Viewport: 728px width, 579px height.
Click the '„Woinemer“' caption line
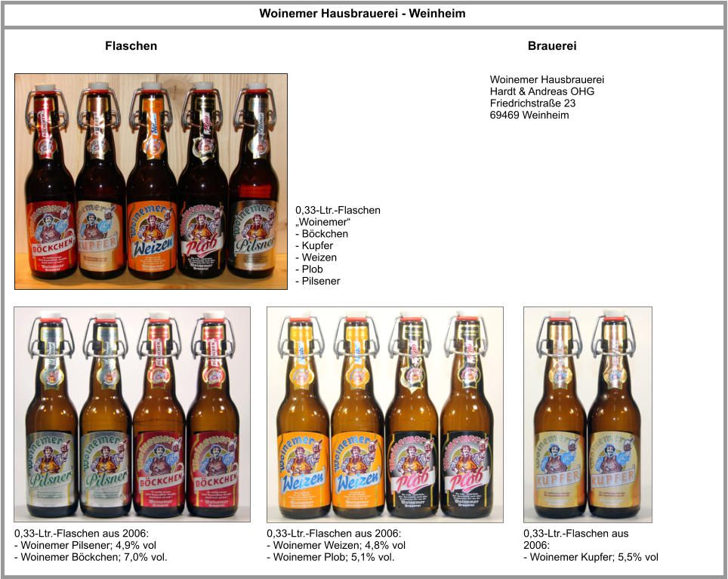coord(322,222)
